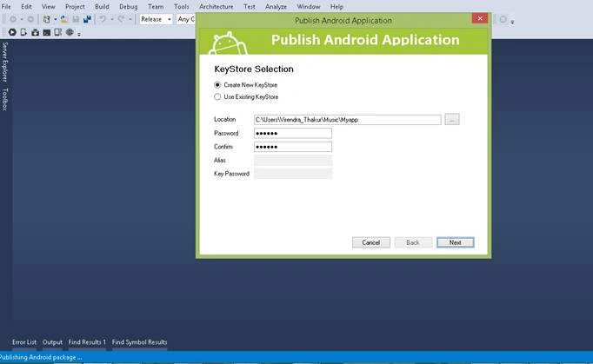
Task: Click the Confirm password input field
Action: [x=293, y=147]
